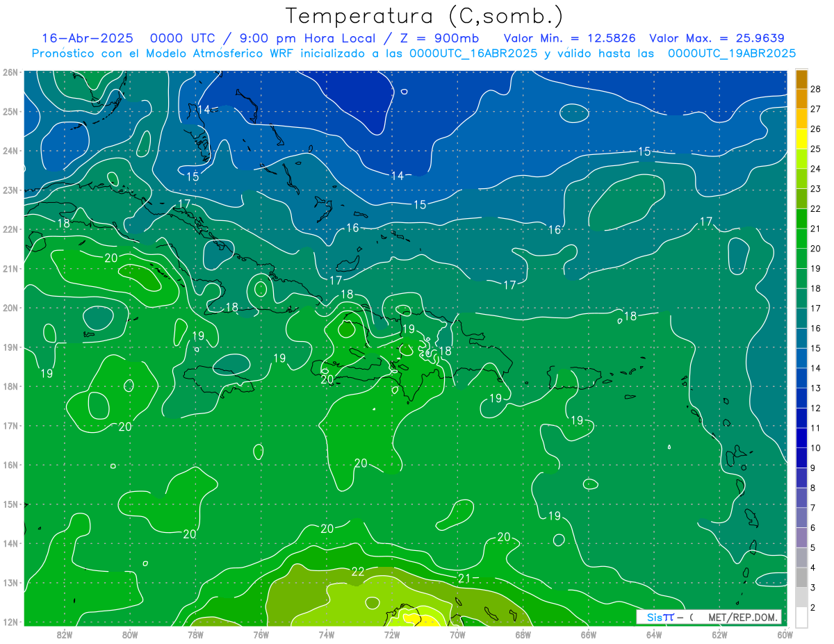
Task: Click the latitude label '22N'
Action: point(10,229)
